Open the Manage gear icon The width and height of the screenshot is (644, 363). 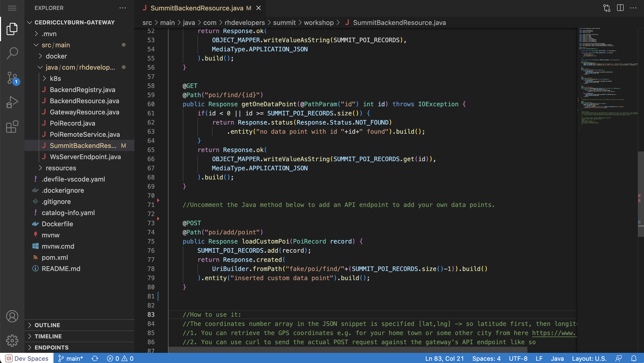pos(12,341)
